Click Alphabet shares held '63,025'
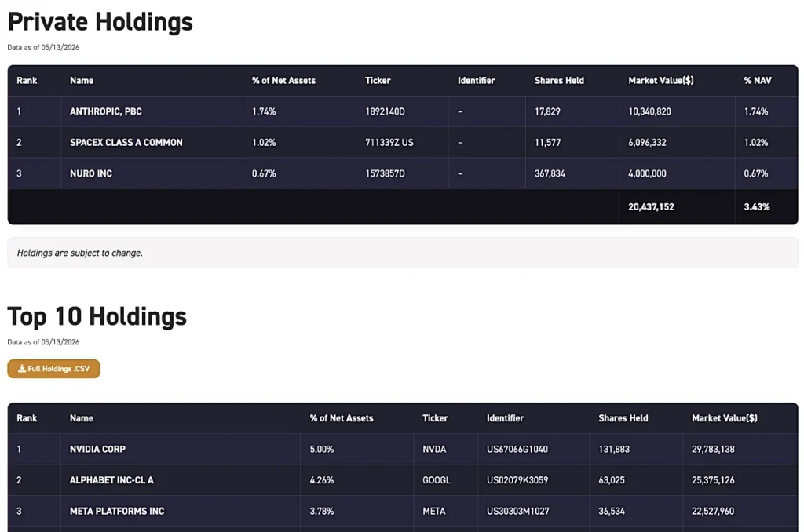Image resolution: width=804 pixels, height=532 pixels. (x=612, y=480)
